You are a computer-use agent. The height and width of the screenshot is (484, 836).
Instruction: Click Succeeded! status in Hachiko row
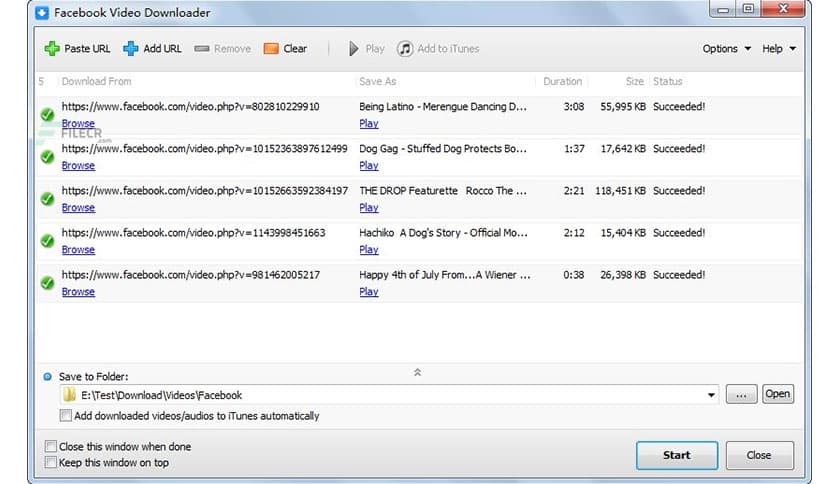[679, 233]
